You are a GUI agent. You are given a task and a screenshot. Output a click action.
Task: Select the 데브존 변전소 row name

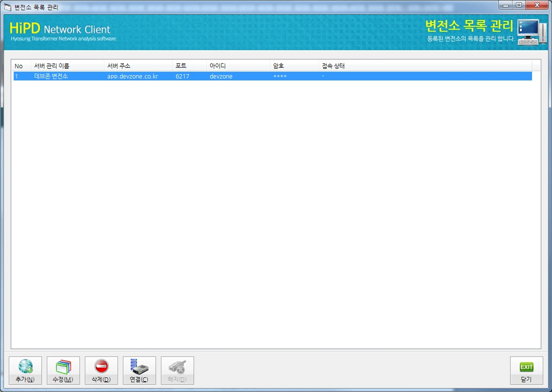[x=51, y=76]
